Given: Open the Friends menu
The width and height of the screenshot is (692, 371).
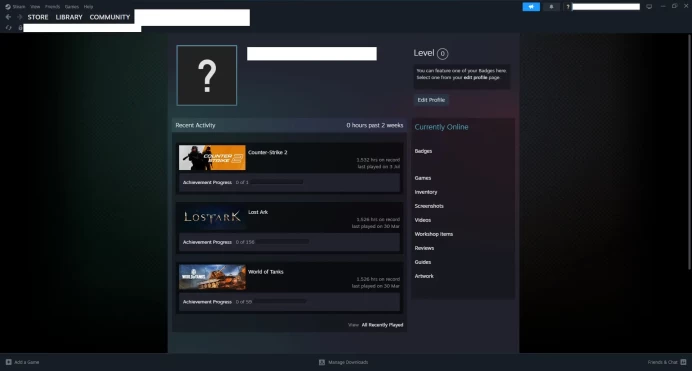Looking at the screenshot, I should pyautogui.click(x=52, y=7).
